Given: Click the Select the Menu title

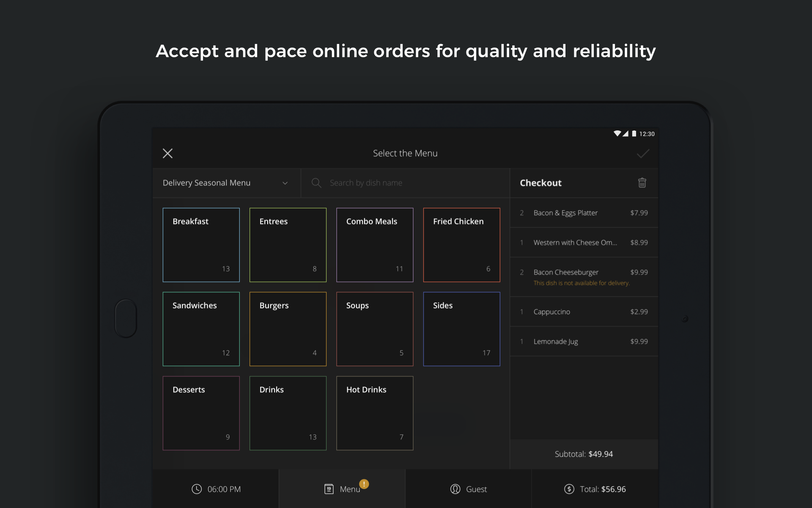Looking at the screenshot, I should [405, 153].
